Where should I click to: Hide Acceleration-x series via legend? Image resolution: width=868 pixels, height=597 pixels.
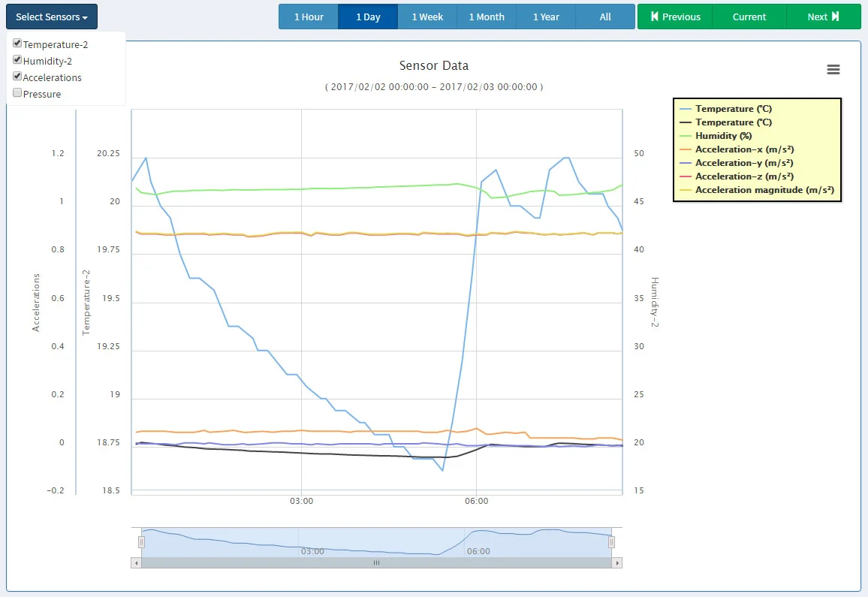point(744,149)
